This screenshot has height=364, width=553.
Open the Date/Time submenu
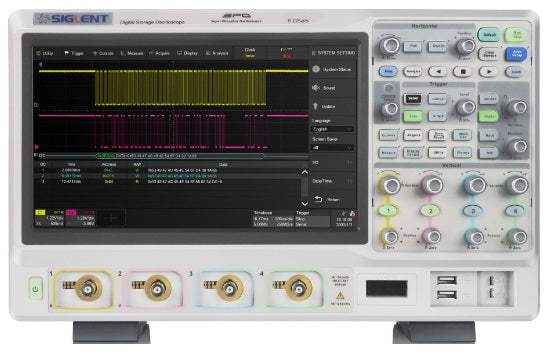[333, 181]
